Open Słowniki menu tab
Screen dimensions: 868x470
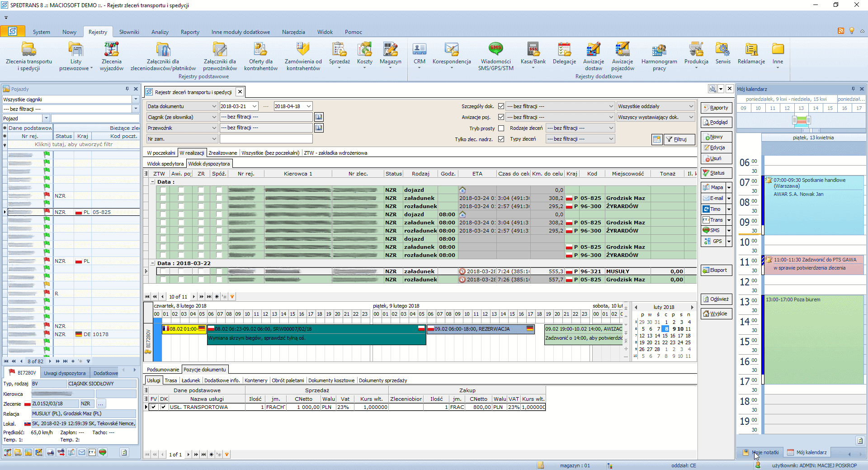click(129, 32)
